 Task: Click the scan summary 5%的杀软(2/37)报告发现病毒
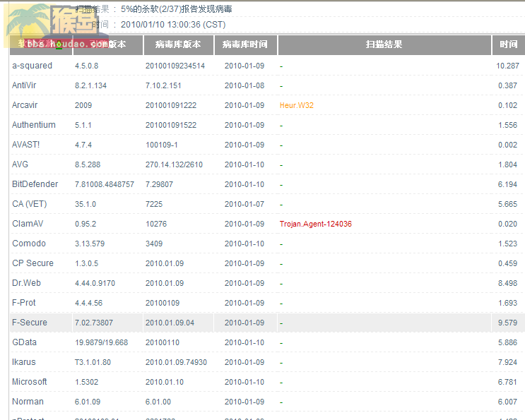pyautogui.click(x=177, y=9)
